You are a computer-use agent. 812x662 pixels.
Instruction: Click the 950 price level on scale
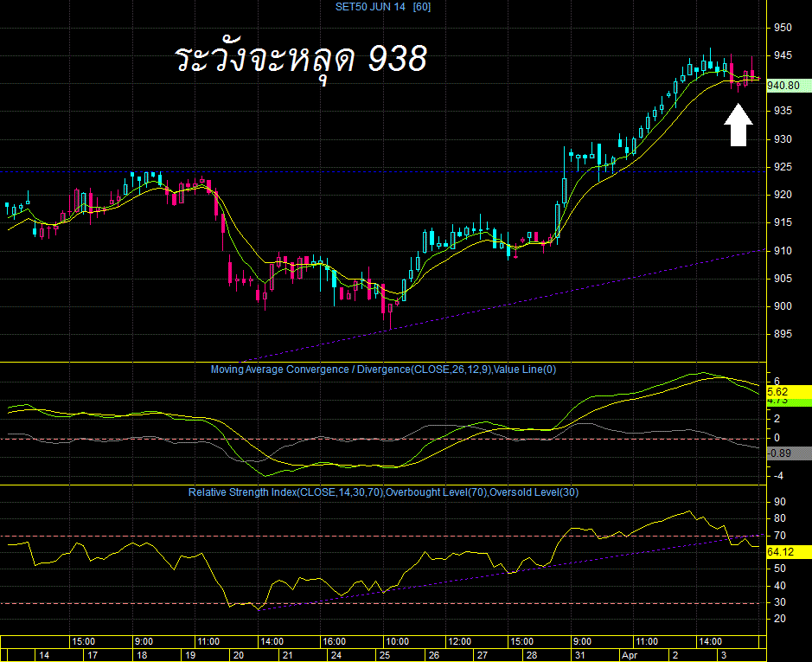(783, 28)
